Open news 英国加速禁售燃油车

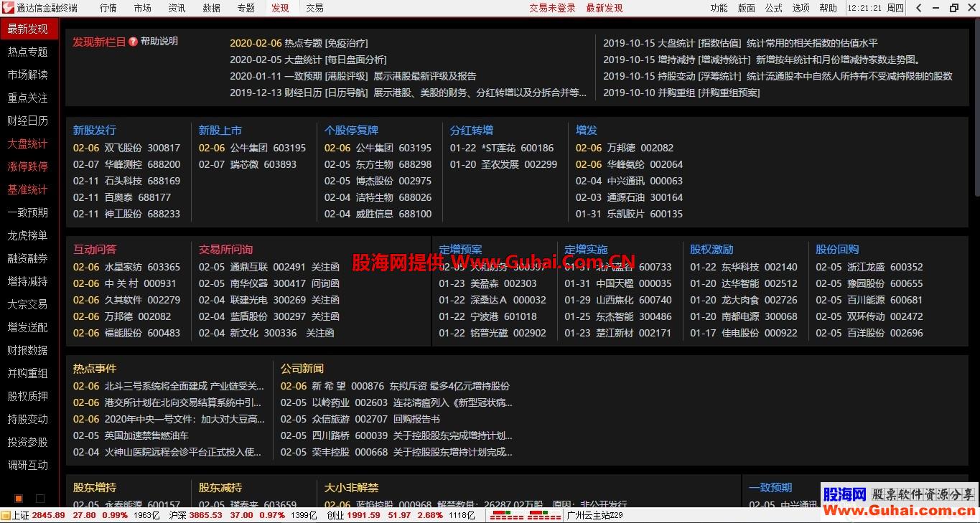(131, 435)
